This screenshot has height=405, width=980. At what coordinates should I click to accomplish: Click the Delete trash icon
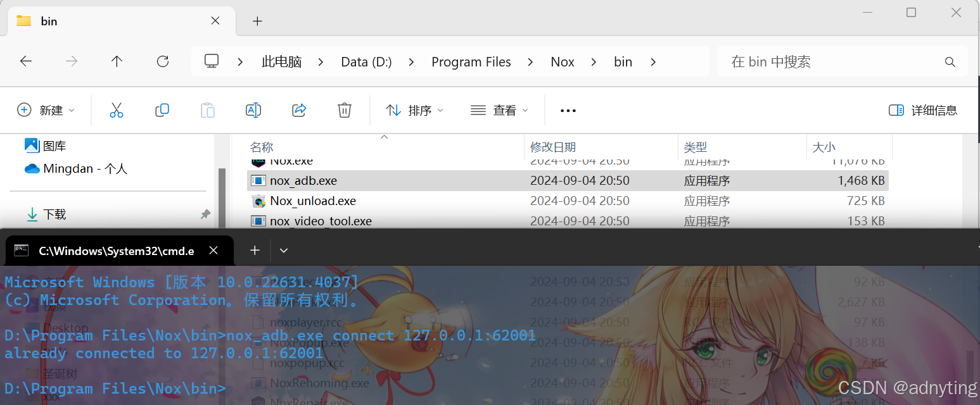(x=345, y=110)
